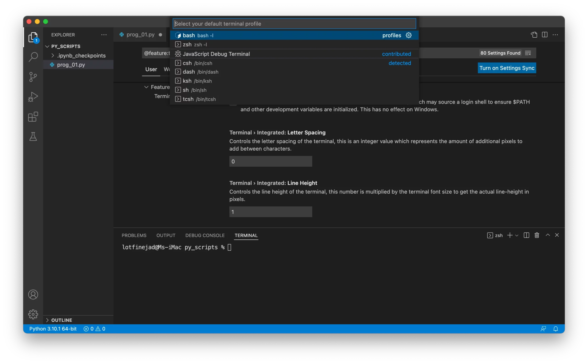Clear settings search input with filter icon
Image resolution: width=588 pixels, height=364 pixels.
coord(528,53)
